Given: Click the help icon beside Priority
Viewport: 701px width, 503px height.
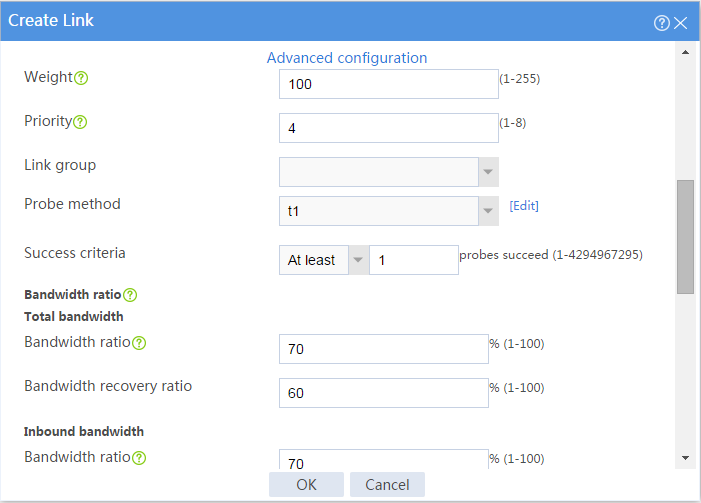Looking at the screenshot, I should pos(80,122).
